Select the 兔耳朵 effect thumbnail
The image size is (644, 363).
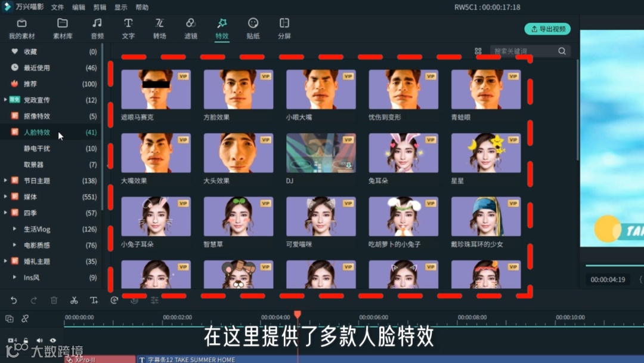tap(402, 152)
